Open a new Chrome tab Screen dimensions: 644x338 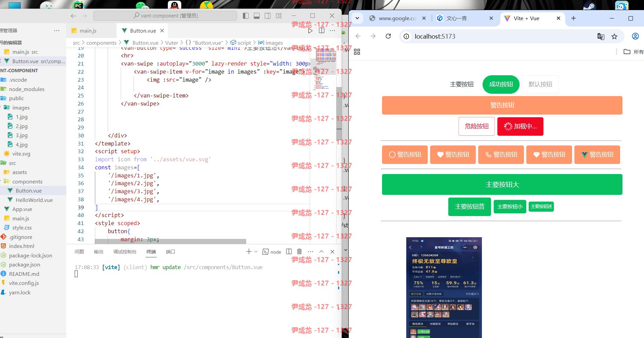tap(574, 18)
